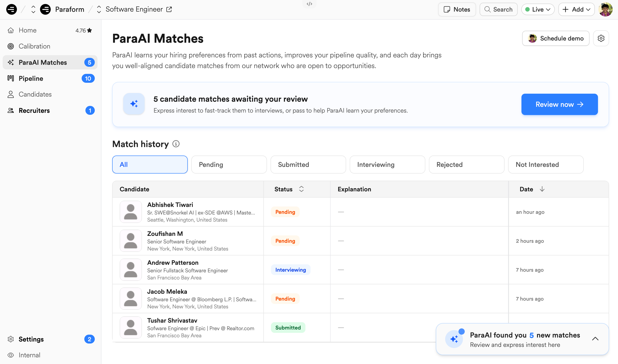This screenshot has height=364, width=618.
Task: Select the All filter tab
Action: (150, 165)
